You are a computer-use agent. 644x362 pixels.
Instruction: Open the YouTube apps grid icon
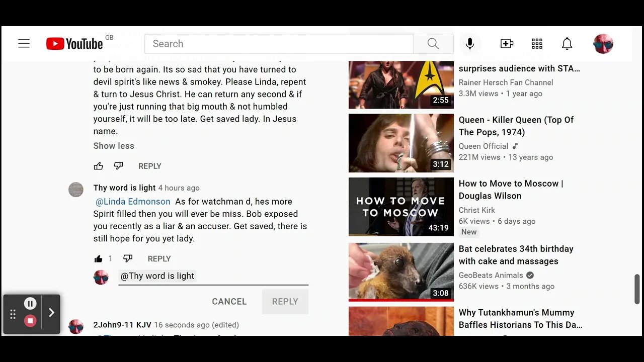[537, 44]
